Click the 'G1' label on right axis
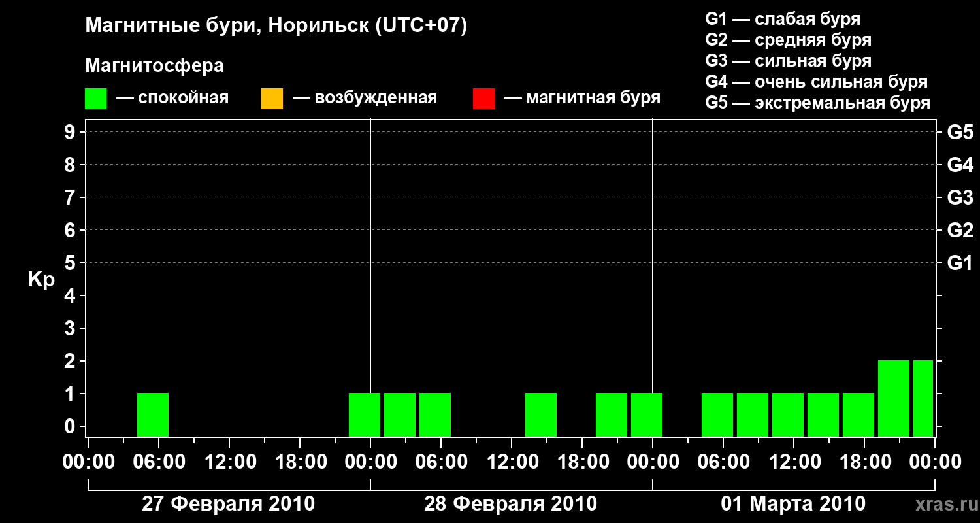This screenshot has width=980, height=523. (960, 263)
